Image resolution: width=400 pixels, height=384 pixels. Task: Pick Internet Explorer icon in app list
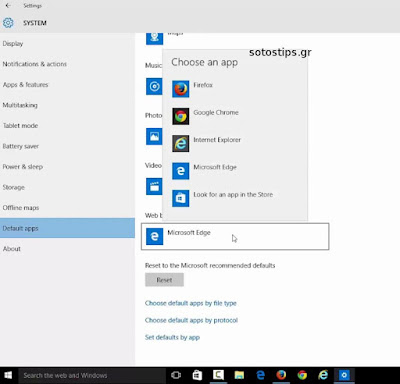181,144
